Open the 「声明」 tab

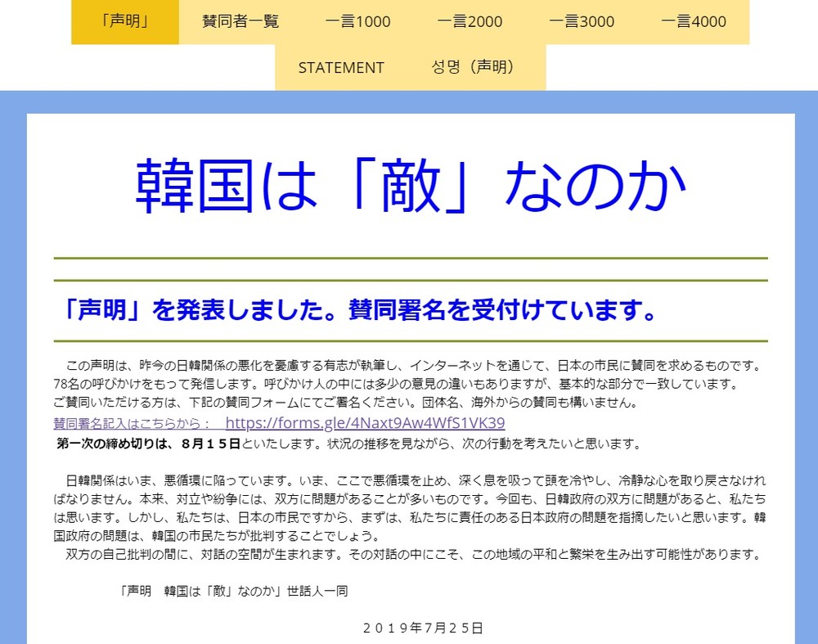(124, 21)
